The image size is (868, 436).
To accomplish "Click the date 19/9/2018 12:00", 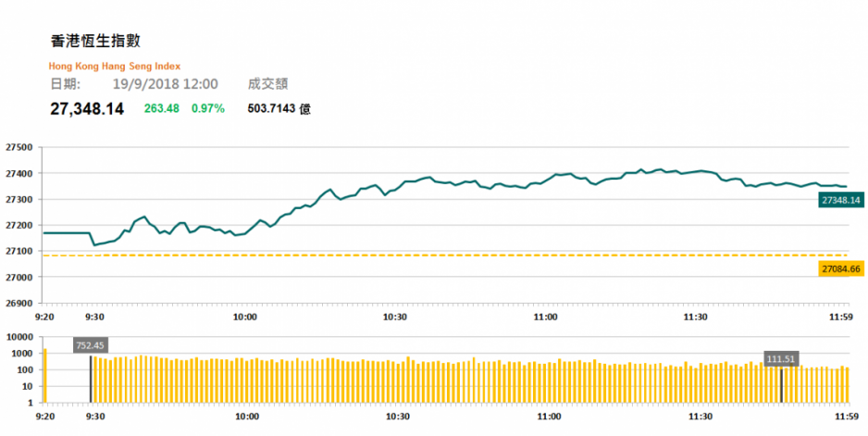I will tap(165, 84).
